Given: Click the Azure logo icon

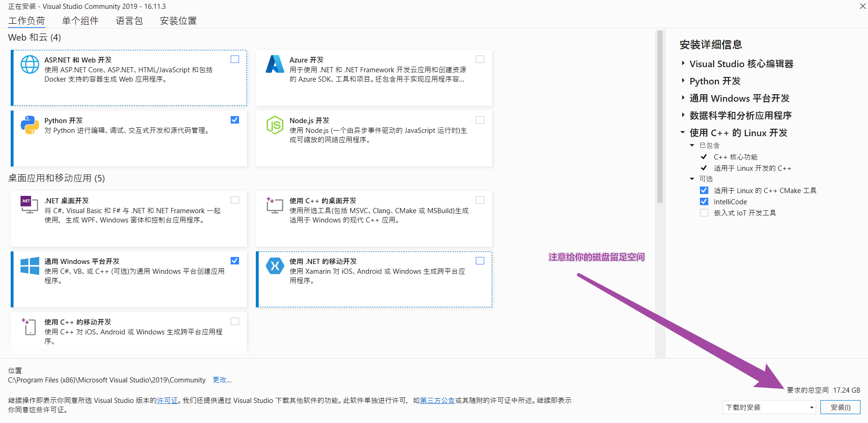Looking at the screenshot, I should coord(275,64).
